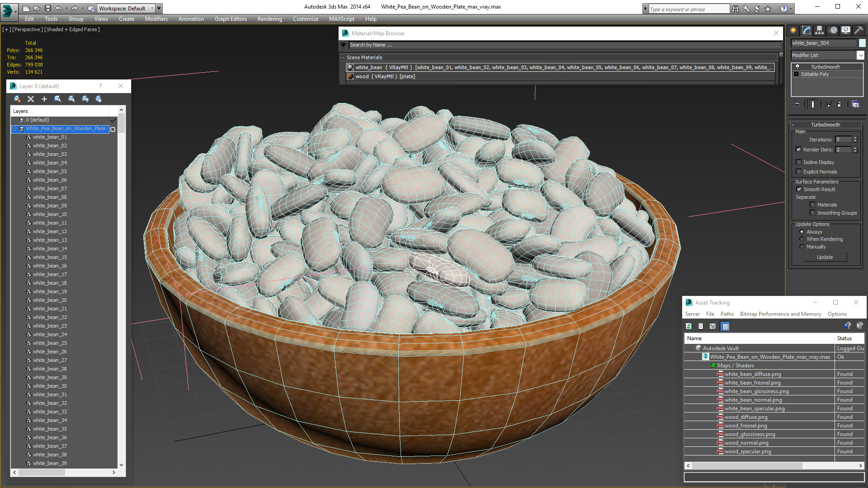
Task: Open the Hierarchy command panel tab
Action: (819, 30)
